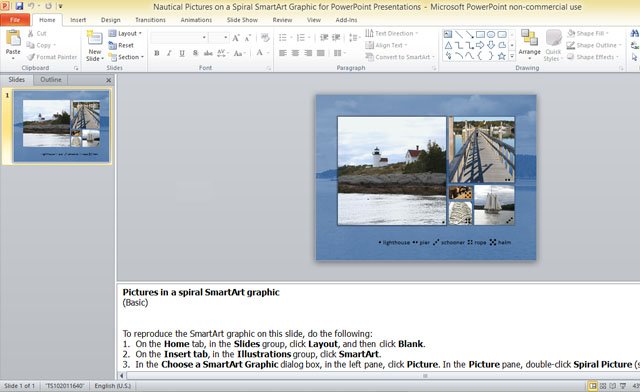Open Shape Fill color options
The height and width of the screenshot is (392, 640).
588,33
